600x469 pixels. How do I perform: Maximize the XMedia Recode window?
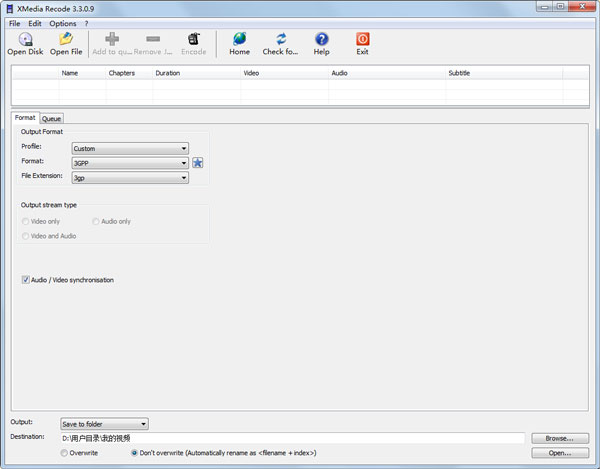click(561, 7)
